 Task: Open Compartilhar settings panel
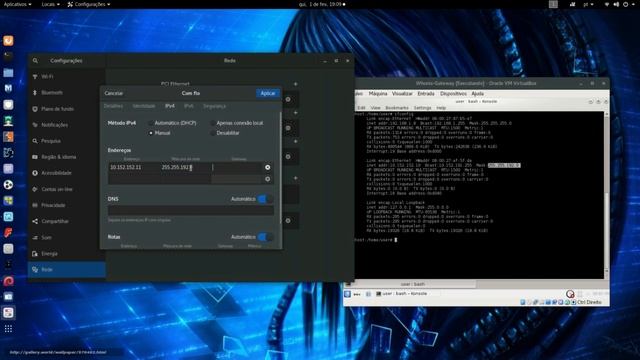point(67,221)
